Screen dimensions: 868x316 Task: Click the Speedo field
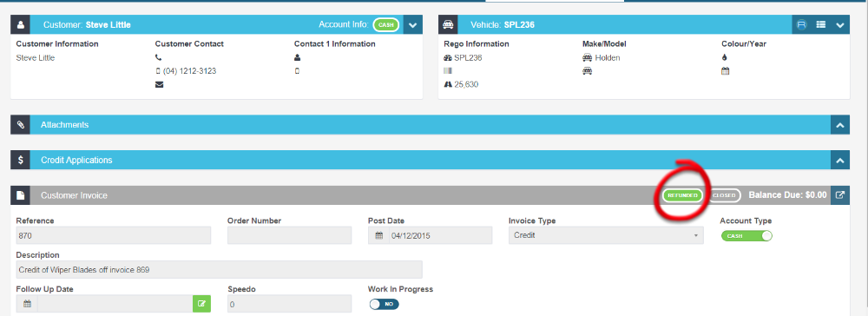point(290,304)
